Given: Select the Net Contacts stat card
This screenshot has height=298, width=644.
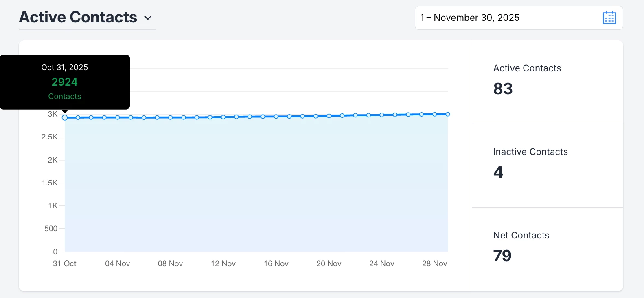Looking at the screenshot, I should coord(547,249).
